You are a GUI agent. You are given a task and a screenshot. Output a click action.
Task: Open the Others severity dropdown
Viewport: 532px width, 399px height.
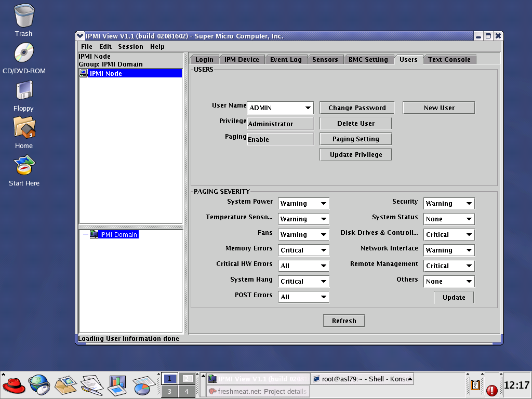click(449, 282)
